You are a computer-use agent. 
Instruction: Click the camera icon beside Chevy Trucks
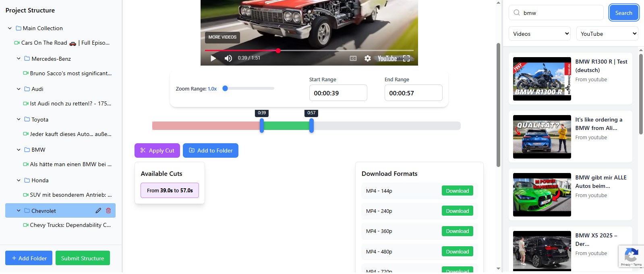(x=26, y=225)
